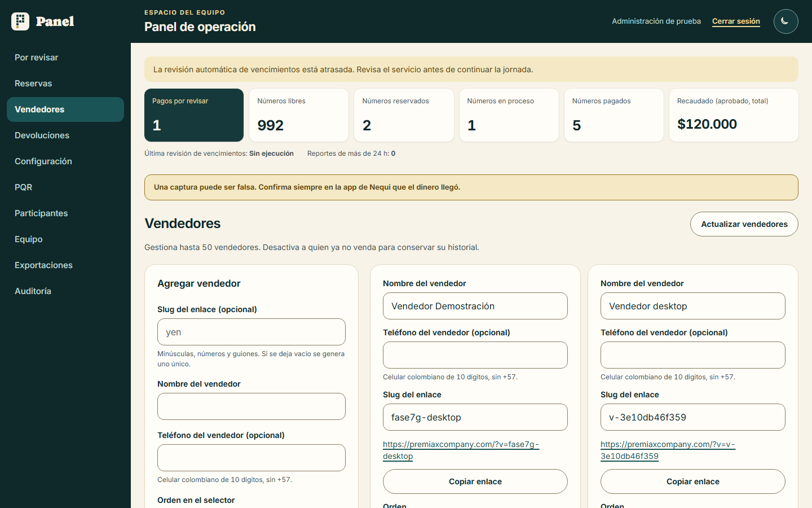Open the premiaxcompany fase7g-desktop URL

click(461, 450)
